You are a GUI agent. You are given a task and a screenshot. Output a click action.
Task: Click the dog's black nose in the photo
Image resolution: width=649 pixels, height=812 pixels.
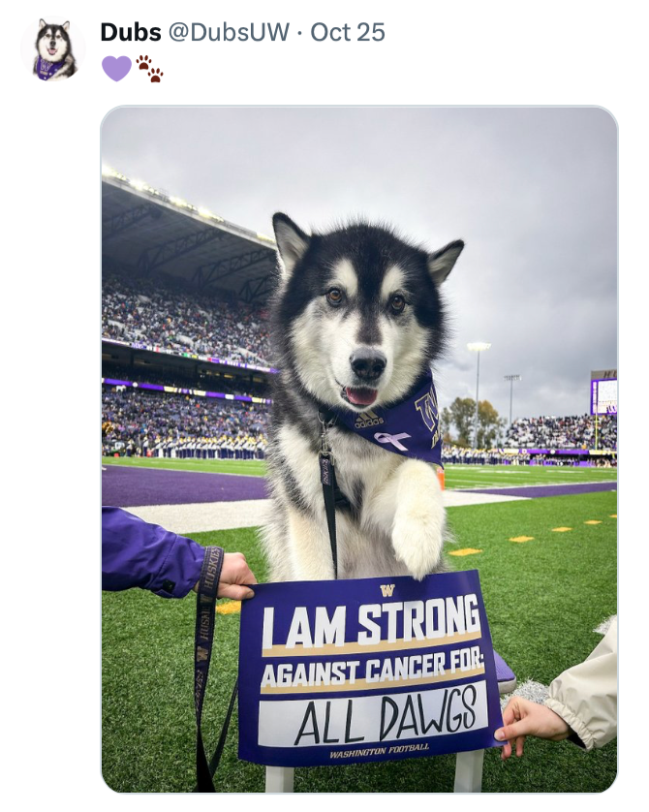click(x=367, y=364)
